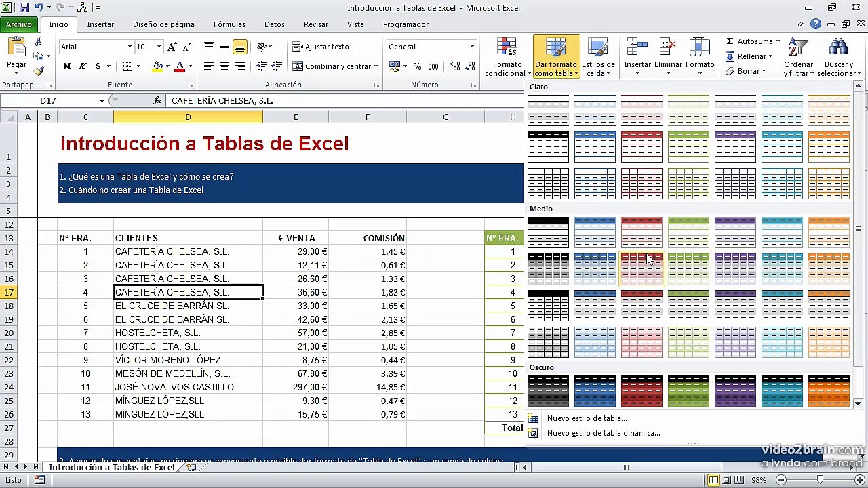Image resolution: width=868 pixels, height=488 pixels.
Task: Minimize the ribbon with the caret icon
Action: (x=802, y=24)
